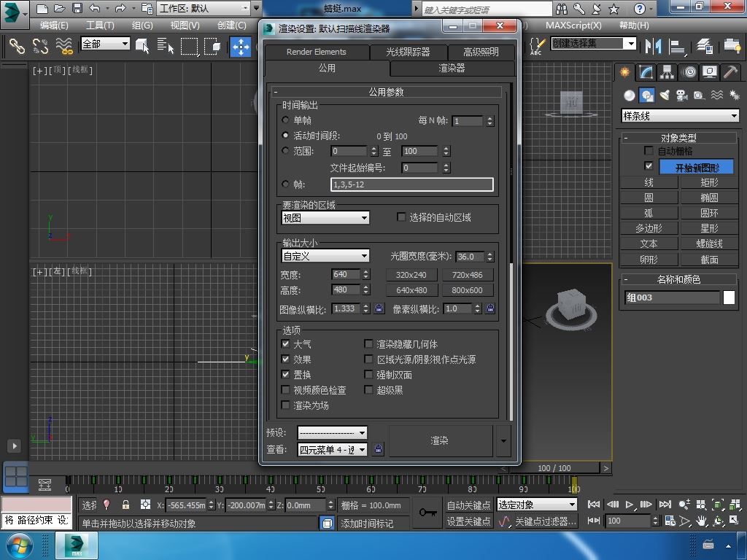Activate the Select and Move tool
Screen dimensions: 747x560
tap(241, 47)
